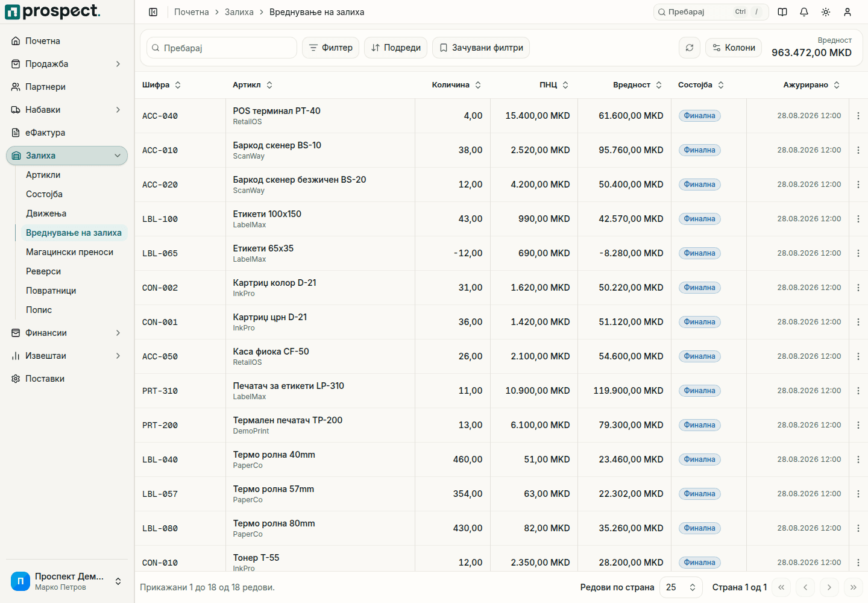Click the Филтер button
868x603 pixels.
pyautogui.click(x=331, y=48)
